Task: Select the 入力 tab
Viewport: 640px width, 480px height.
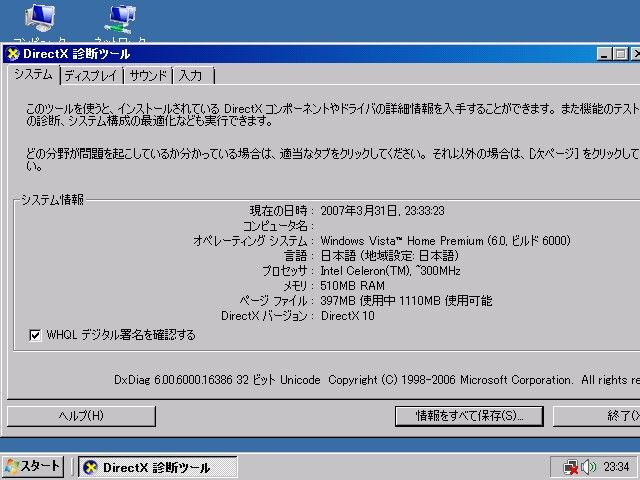Action: pos(191,76)
